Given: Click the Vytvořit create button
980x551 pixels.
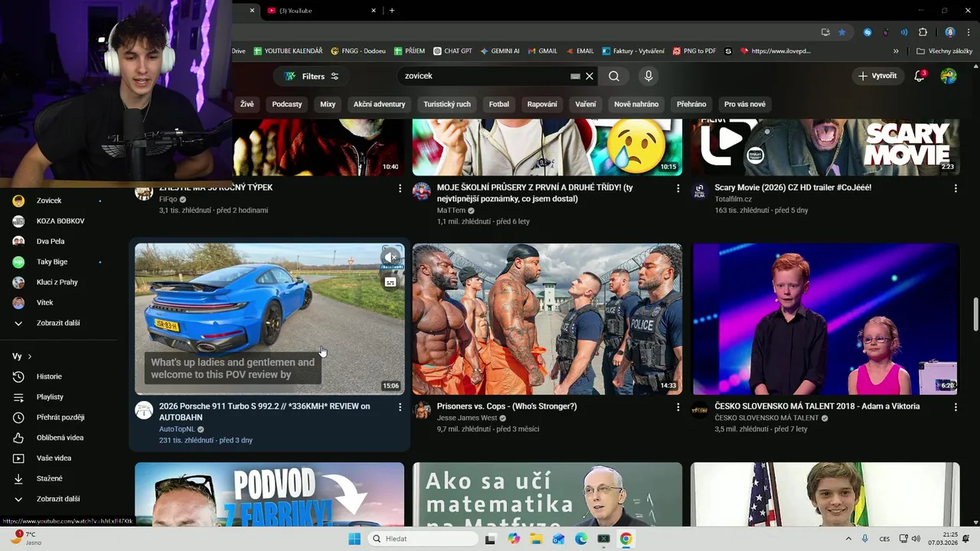Looking at the screenshot, I should tap(877, 77).
